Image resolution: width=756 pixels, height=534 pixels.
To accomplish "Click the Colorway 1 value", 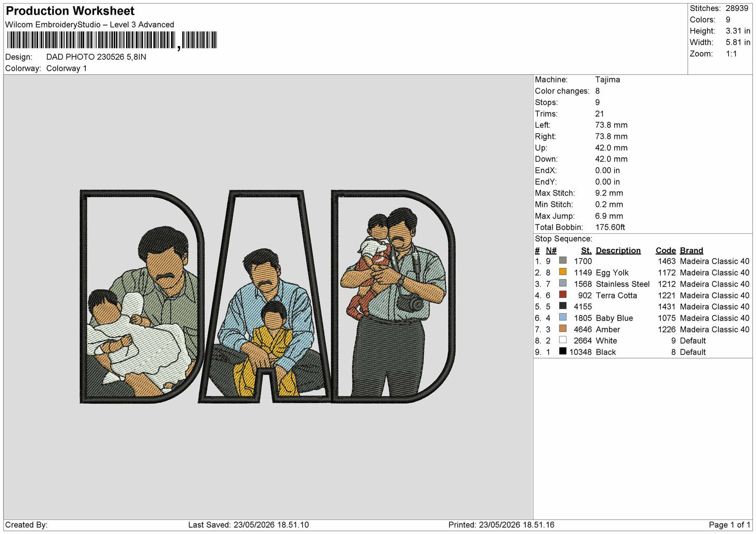I will coord(66,69).
